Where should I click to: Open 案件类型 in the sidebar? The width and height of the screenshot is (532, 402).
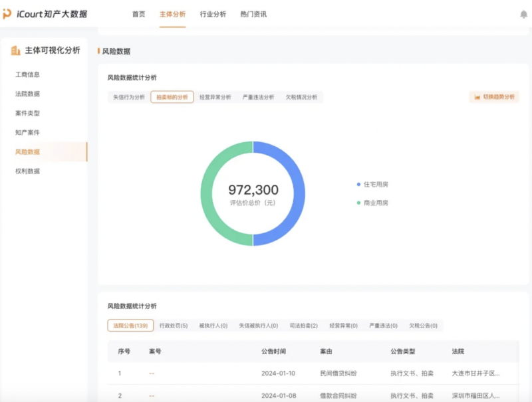(27, 113)
